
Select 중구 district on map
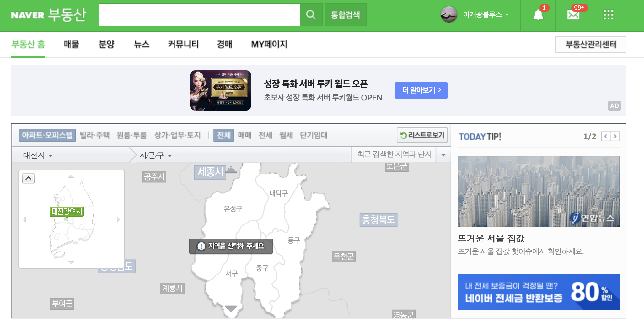262,268
